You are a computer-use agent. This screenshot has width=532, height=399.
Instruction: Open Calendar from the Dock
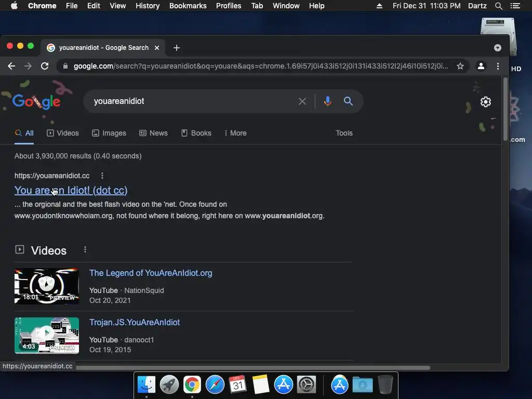click(237, 385)
